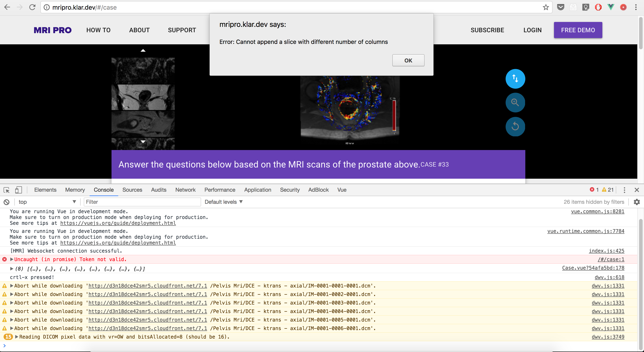This screenshot has width=644, height=352.
Task: Toggle the DevTools device toolbar icon
Action: tap(19, 190)
